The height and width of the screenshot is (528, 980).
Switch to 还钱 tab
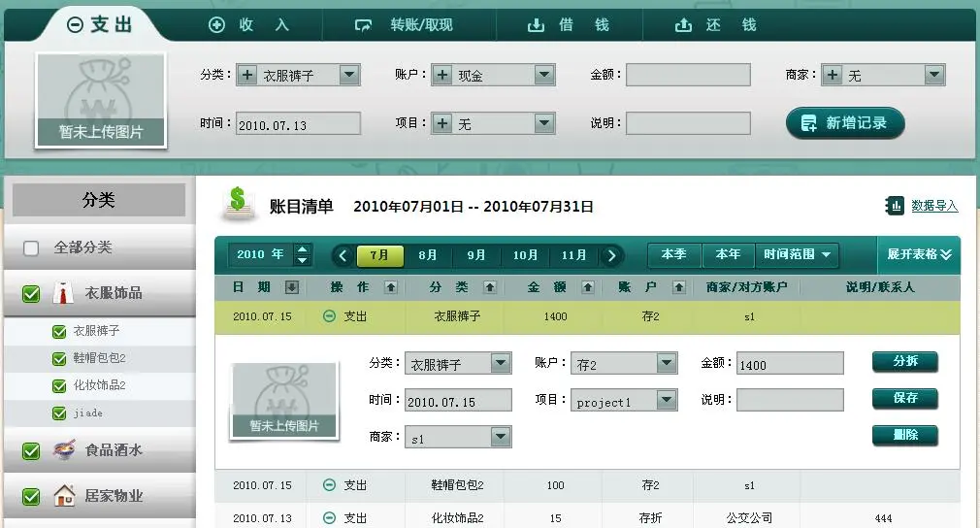(716, 25)
